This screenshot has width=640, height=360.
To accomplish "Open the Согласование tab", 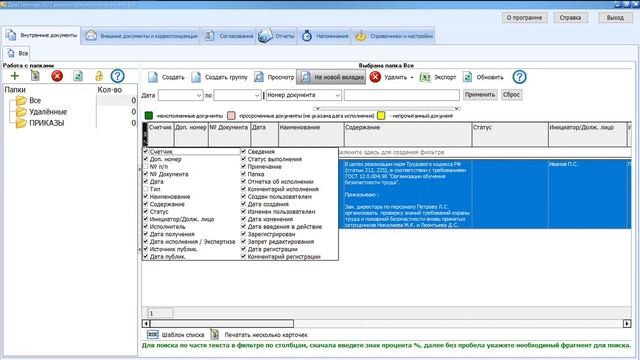I will tap(228, 36).
